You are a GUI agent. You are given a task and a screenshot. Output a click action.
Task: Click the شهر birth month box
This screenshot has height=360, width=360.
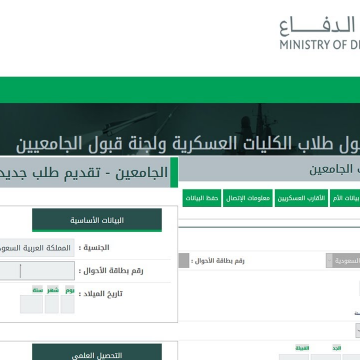pos(52,304)
